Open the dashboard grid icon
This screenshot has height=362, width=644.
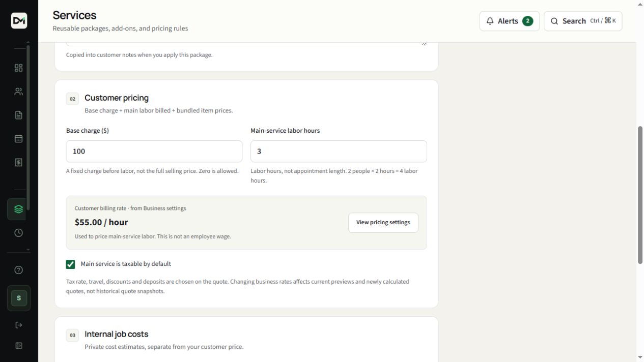pos(19,68)
